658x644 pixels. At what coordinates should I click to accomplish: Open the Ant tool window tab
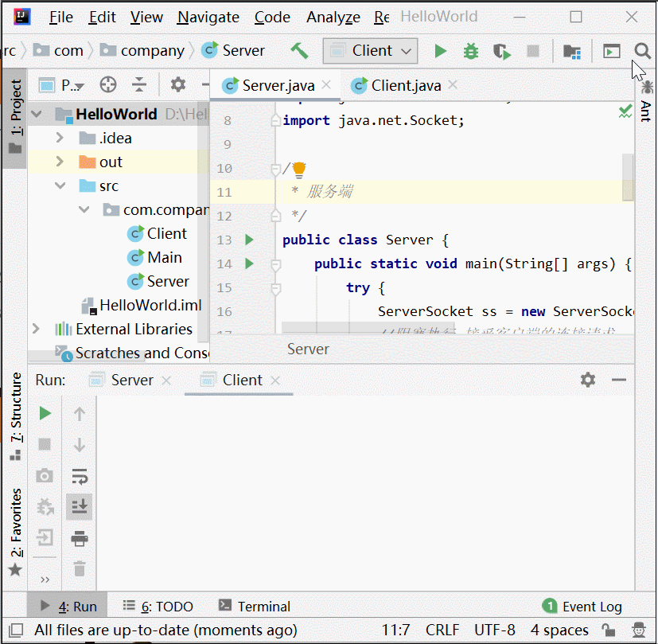click(646, 102)
